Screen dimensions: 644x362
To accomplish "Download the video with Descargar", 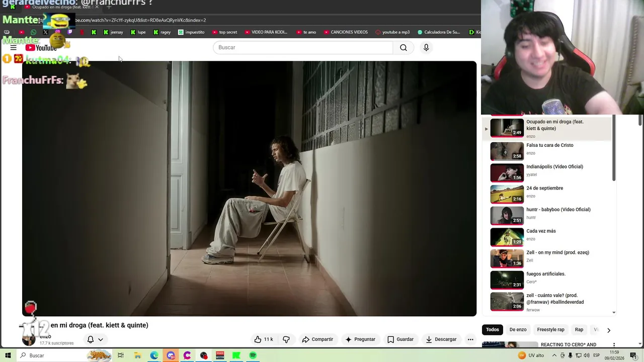I will pos(441,339).
